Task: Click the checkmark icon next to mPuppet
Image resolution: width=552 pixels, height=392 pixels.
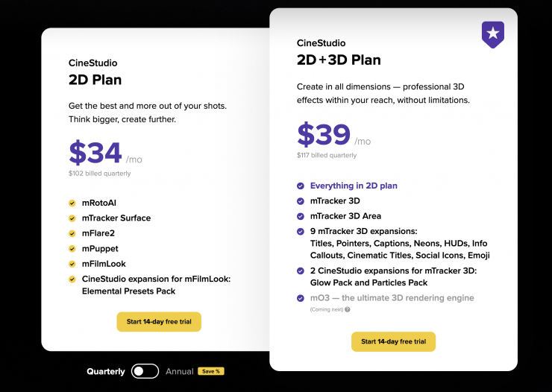Action: 72,248
